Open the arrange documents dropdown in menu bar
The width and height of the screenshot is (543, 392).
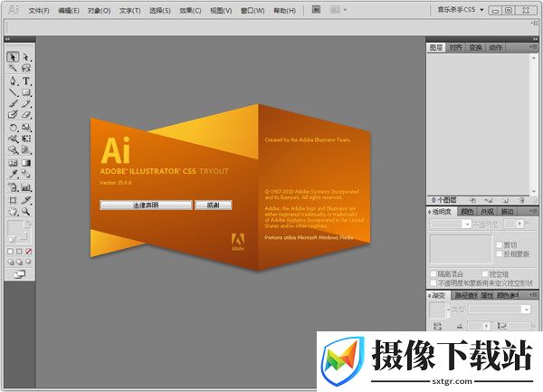coord(338,10)
